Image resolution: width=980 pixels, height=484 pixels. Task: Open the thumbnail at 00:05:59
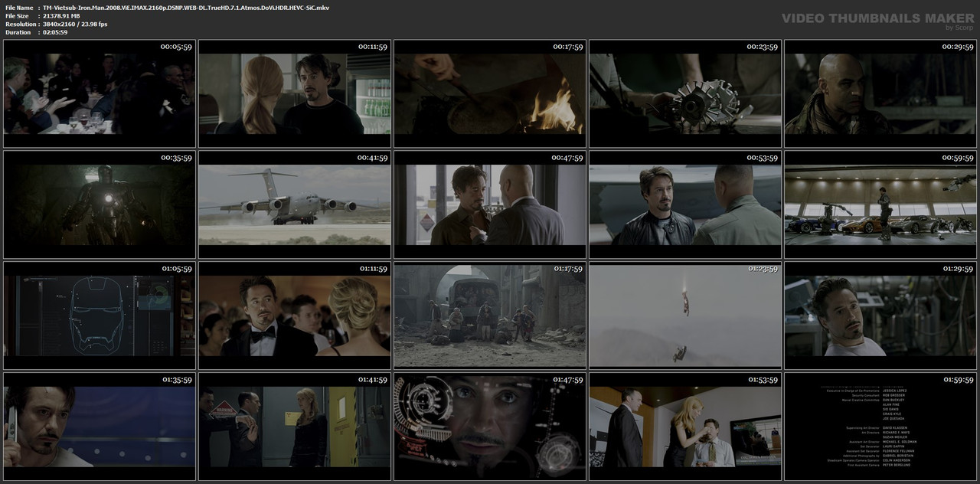point(100,93)
